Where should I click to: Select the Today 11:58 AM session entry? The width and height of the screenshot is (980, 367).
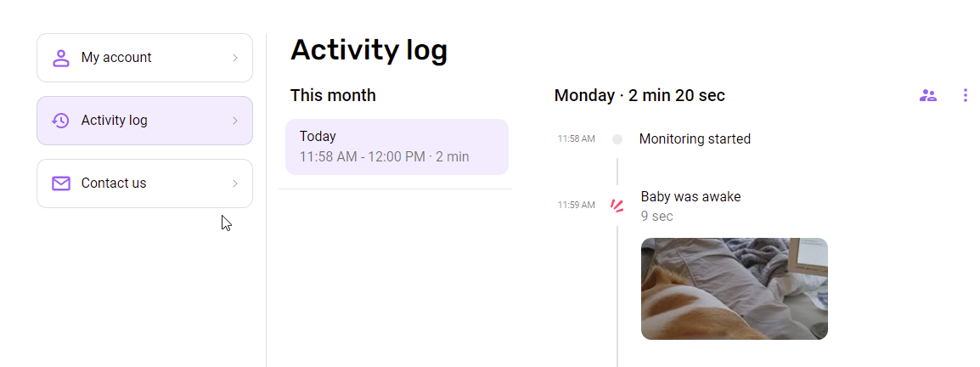pyautogui.click(x=397, y=147)
